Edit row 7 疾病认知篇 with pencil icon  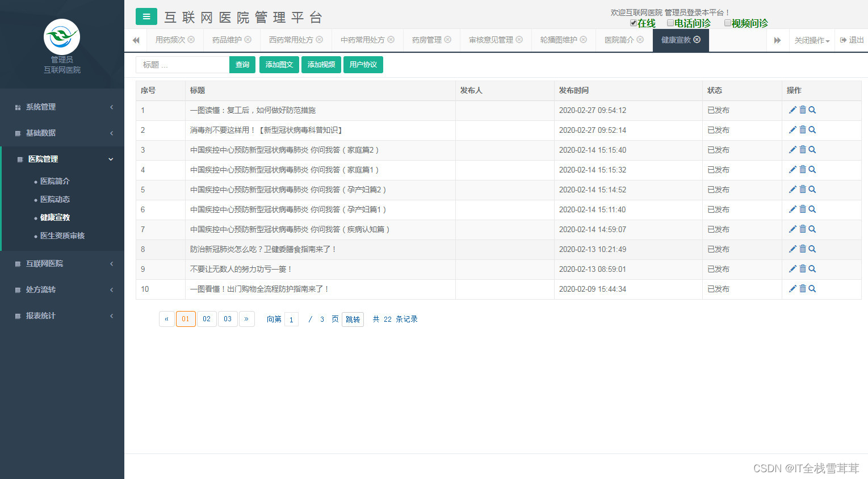click(792, 229)
